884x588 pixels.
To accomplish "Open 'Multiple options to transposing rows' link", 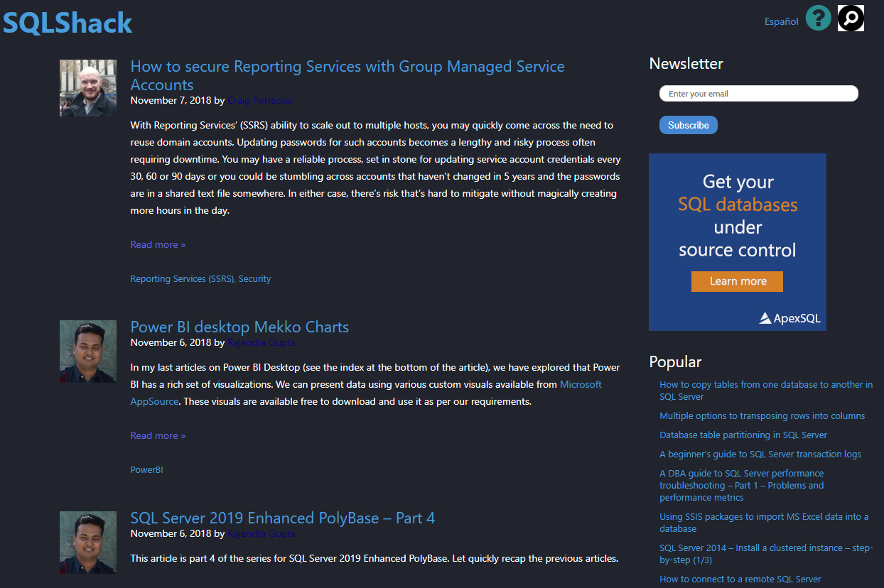I will pyautogui.click(x=762, y=416).
